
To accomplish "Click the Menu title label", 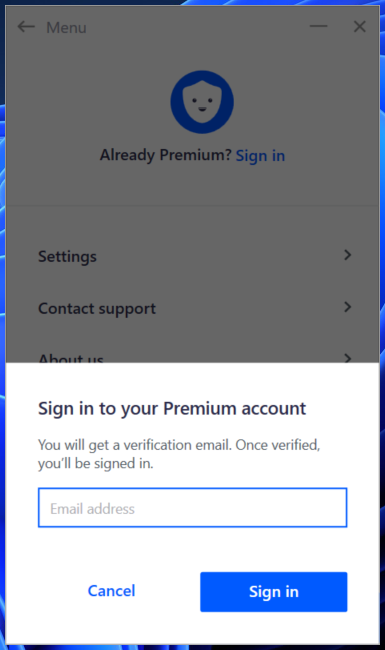I will click(x=66, y=28).
